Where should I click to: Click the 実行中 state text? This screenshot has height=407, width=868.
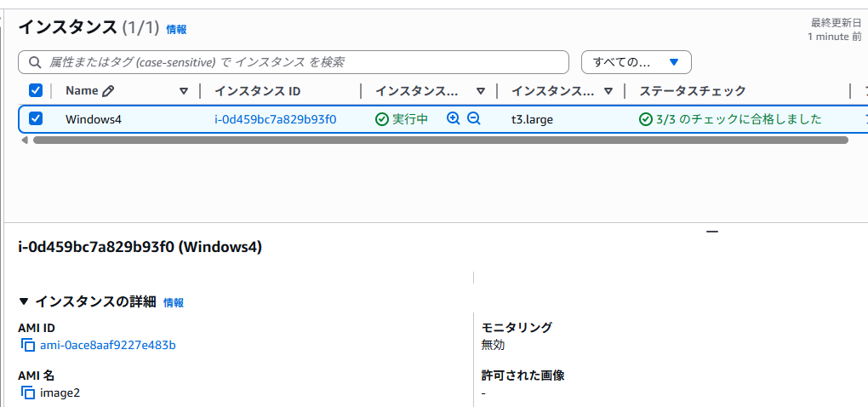pyautogui.click(x=410, y=119)
